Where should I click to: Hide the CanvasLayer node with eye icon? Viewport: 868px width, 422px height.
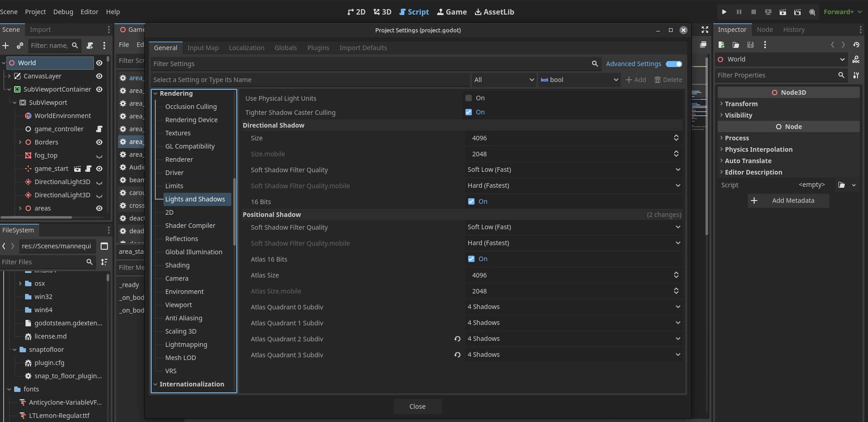[x=99, y=76]
